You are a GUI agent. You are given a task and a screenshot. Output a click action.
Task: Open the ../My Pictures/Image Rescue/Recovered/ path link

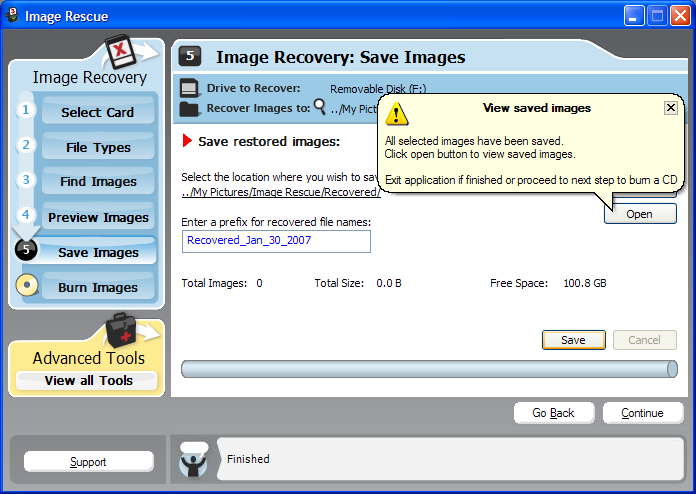(x=281, y=192)
